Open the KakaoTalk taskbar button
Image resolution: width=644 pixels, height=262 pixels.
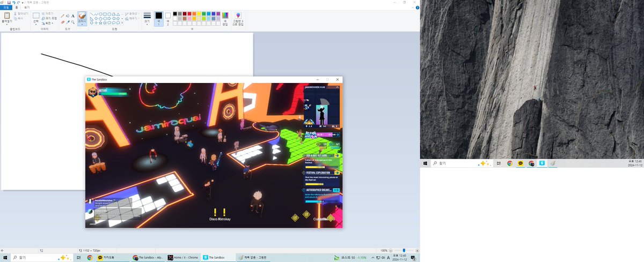tap(112, 258)
